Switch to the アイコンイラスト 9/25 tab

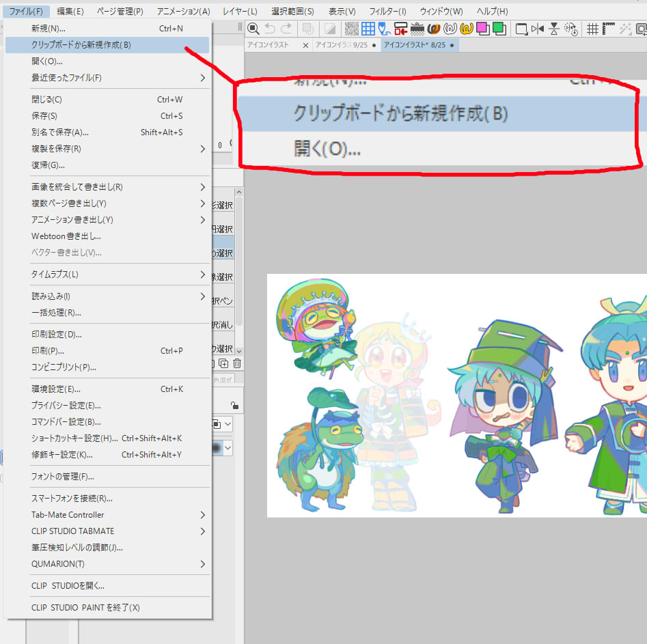346,45
